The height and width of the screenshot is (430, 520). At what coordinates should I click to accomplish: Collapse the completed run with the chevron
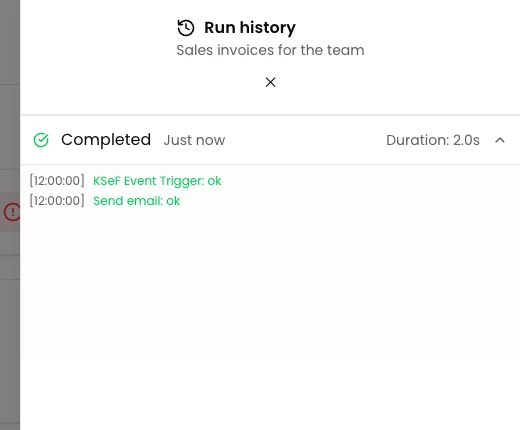click(x=500, y=140)
